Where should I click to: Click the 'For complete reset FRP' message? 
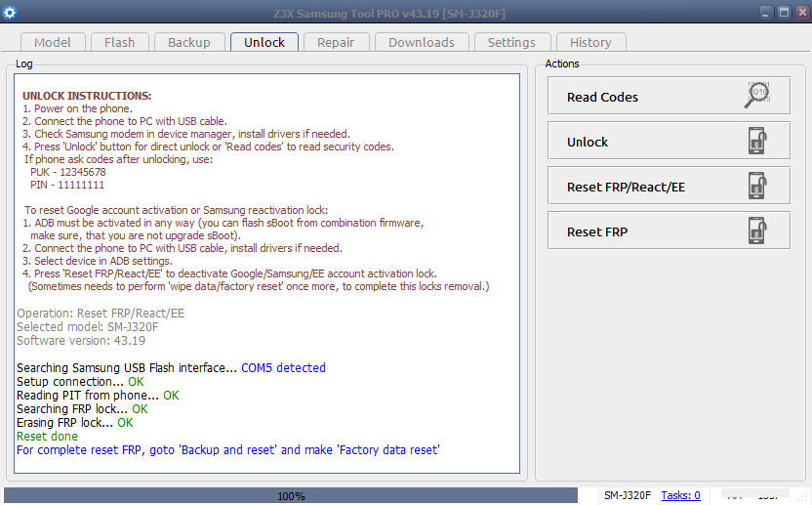pyautogui.click(x=227, y=450)
